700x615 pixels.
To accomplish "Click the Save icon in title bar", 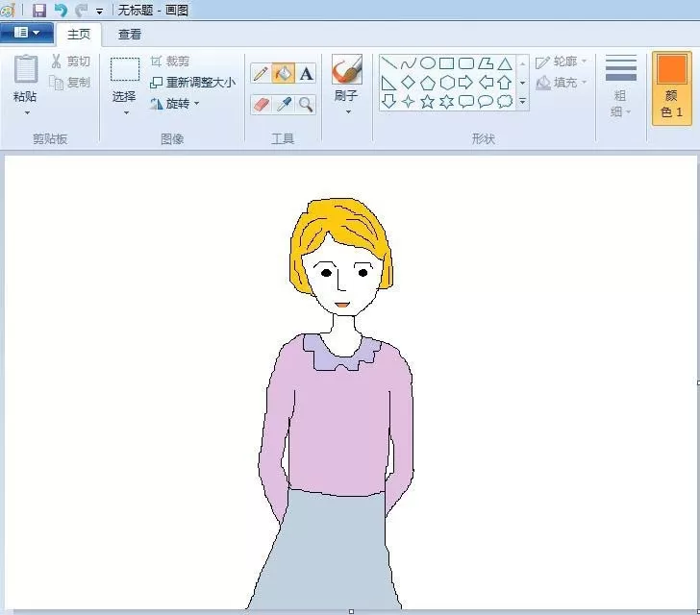I will click(x=39, y=10).
